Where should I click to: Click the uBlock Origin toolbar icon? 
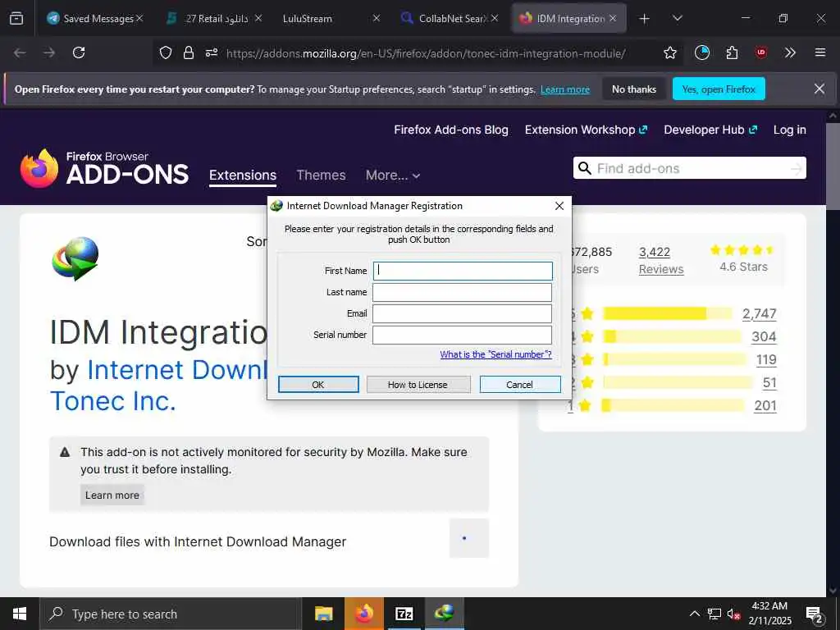(760, 52)
